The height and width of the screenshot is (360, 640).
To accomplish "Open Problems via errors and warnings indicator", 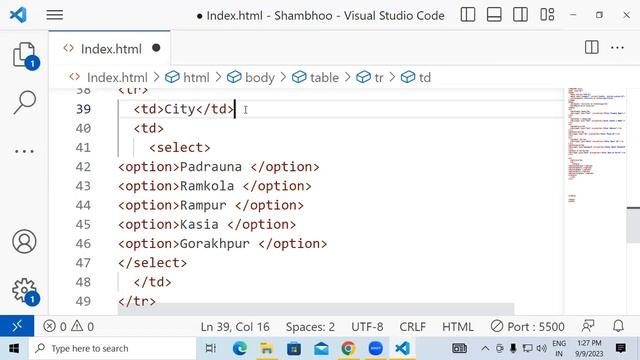I will coord(68,327).
